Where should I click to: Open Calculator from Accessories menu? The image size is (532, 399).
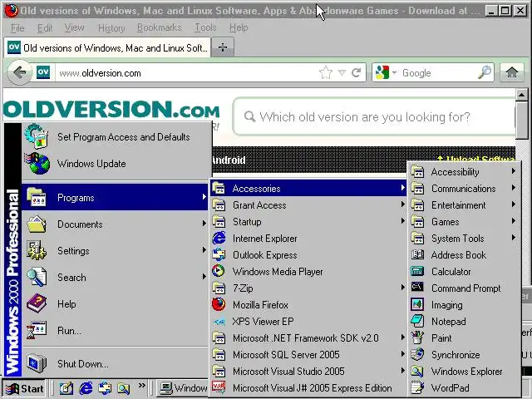click(464, 272)
